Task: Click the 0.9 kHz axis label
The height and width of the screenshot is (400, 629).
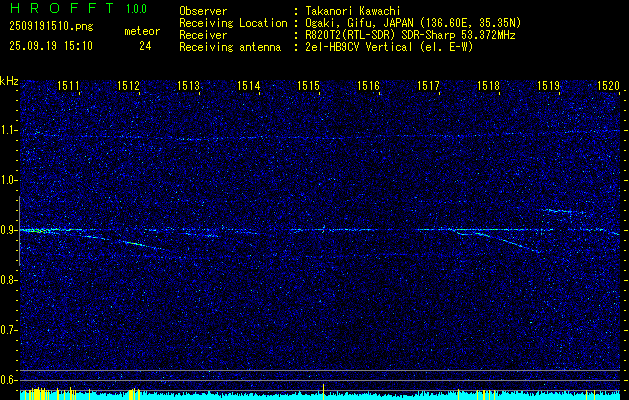Action: coord(9,230)
